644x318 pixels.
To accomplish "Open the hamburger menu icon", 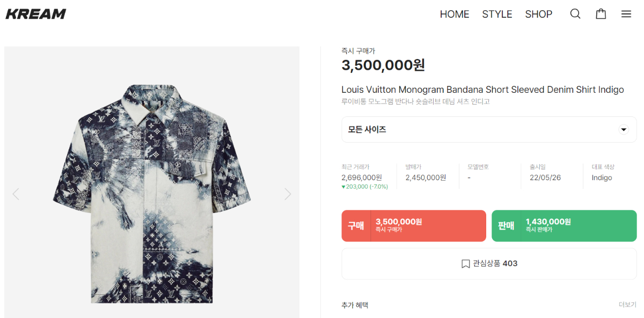I will tap(626, 14).
